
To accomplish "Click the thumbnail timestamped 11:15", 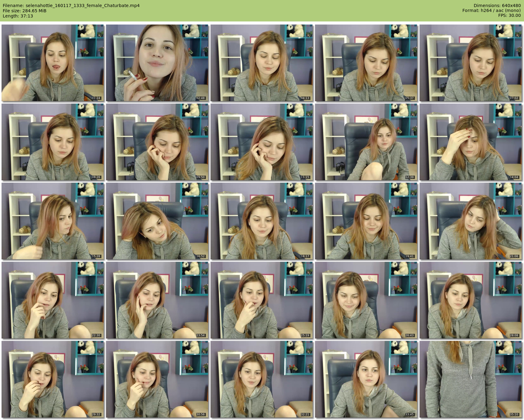I will pos(261,142).
